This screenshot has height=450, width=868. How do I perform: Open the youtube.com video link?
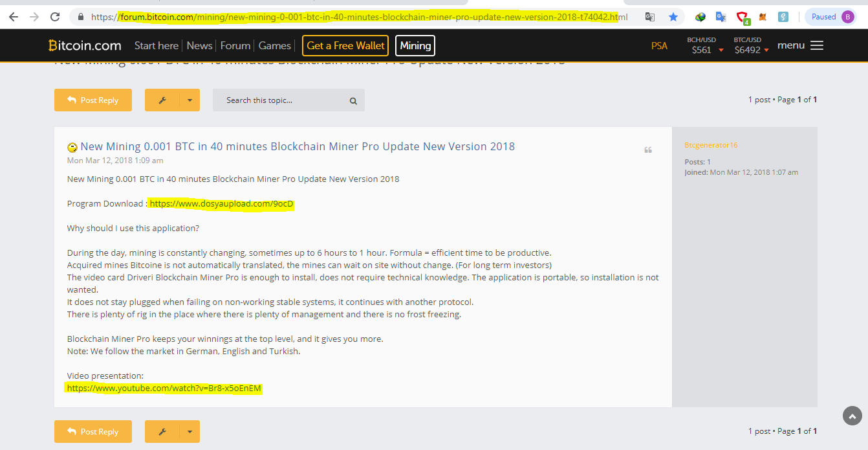point(164,388)
